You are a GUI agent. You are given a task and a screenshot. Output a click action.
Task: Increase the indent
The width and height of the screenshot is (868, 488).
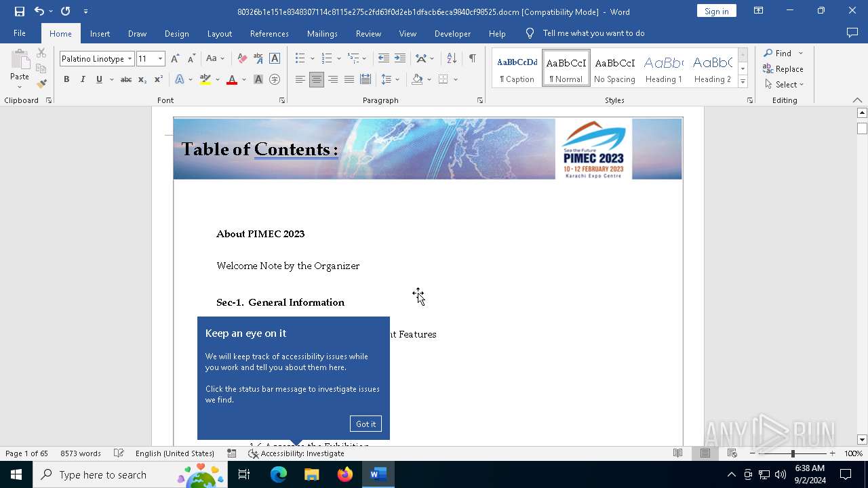(400, 59)
